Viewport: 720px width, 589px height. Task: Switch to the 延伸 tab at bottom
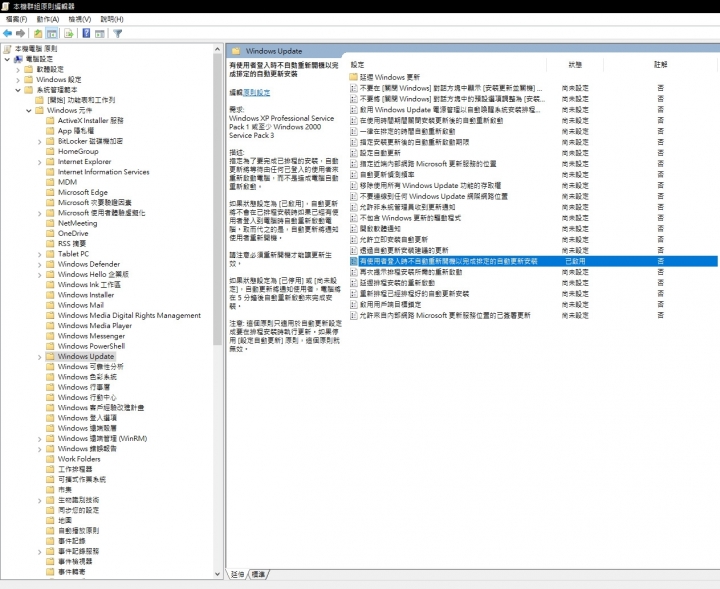[x=237, y=574]
